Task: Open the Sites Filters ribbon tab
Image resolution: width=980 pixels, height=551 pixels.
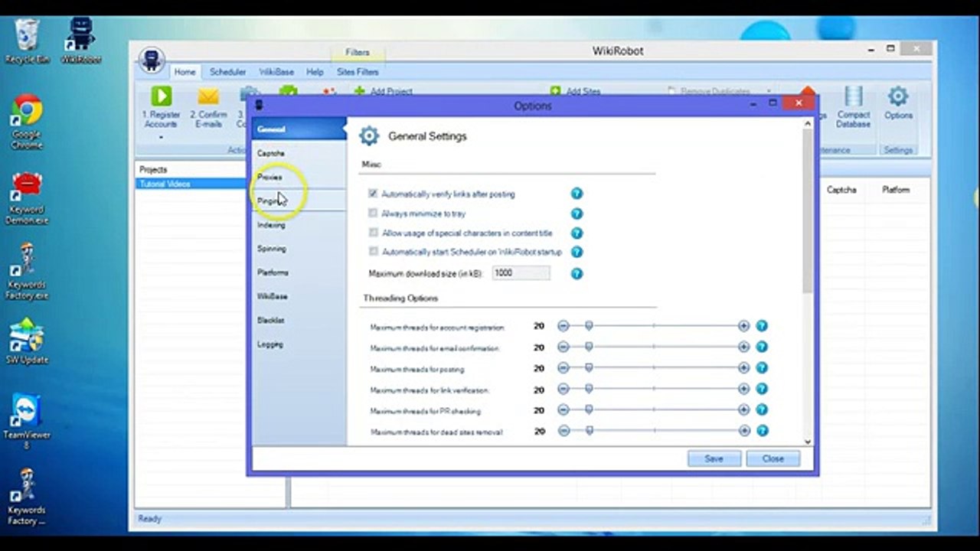Action: pyautogui.click(x=358, y=72)
